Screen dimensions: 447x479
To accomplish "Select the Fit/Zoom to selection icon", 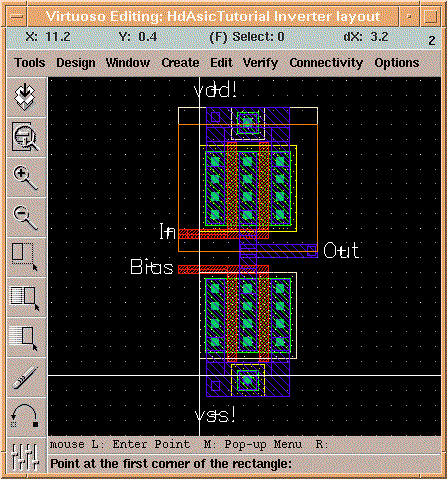I will click(26, 137).
